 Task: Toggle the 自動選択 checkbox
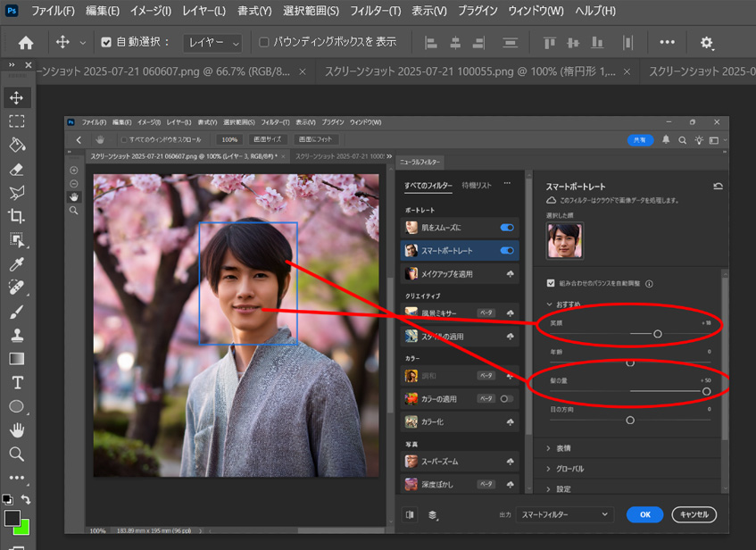tap(106, 43)
